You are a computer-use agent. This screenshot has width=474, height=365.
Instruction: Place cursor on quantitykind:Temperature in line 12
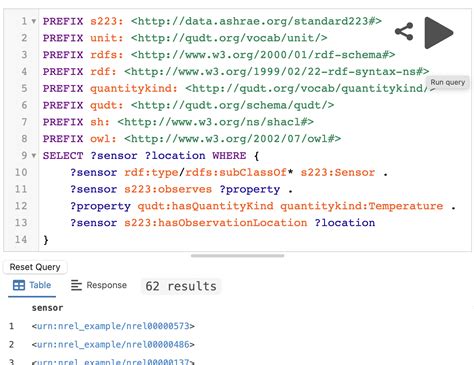(x=362, y=206)
